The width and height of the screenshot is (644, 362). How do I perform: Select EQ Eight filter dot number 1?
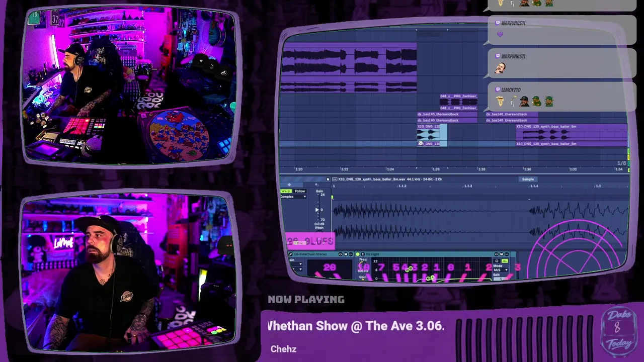pyautogui.click(x=433, y=278)
